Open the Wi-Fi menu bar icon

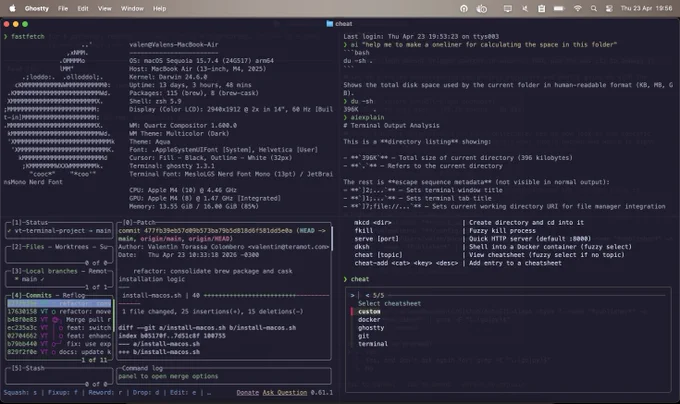pyautogui.click(x=577, y=8)
